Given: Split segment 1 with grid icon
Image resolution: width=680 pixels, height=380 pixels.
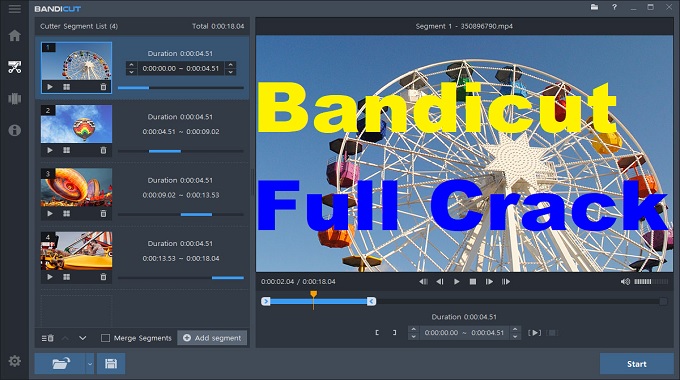Looking at the screenshot, I should click(x=66, y=87).
